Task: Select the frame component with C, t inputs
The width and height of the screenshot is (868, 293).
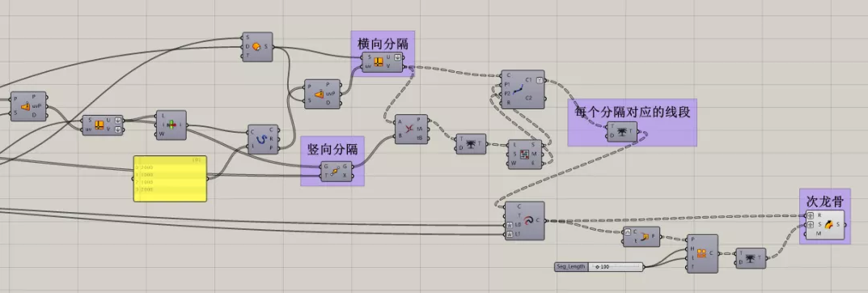Action: point(641,236)
